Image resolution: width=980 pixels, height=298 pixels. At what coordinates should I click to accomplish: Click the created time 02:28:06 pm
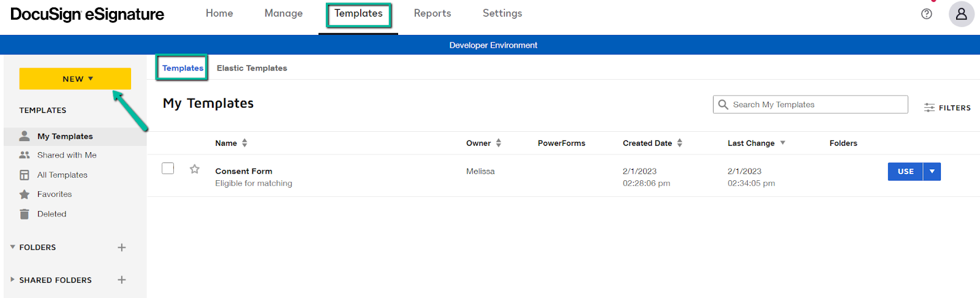(x=646, y=183)
